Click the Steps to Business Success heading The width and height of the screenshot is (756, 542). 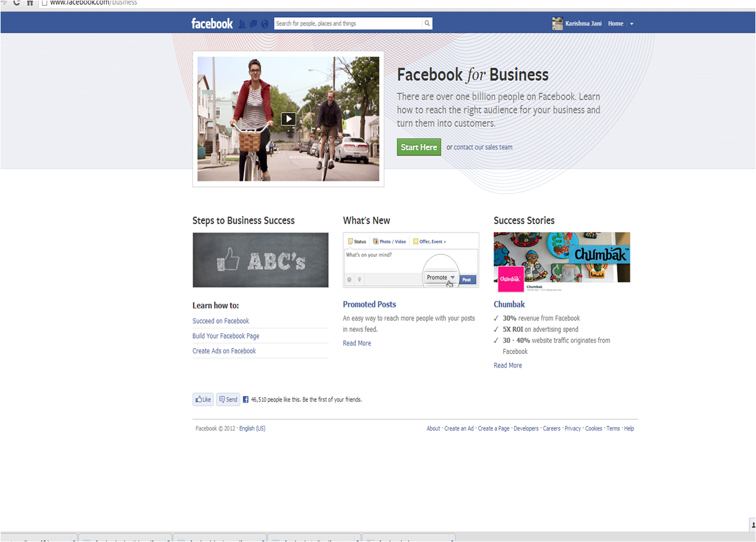click(244, 221)
